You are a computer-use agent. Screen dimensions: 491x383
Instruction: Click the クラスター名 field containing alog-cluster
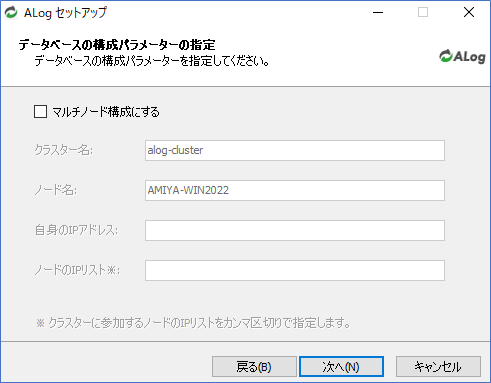tap(295, 150)
